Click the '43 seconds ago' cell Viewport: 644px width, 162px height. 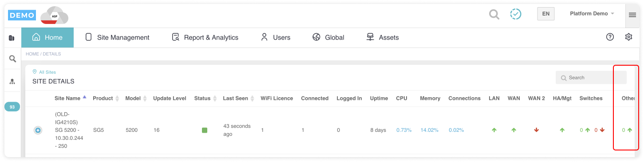pyautogui.click(x=237, y=130)
